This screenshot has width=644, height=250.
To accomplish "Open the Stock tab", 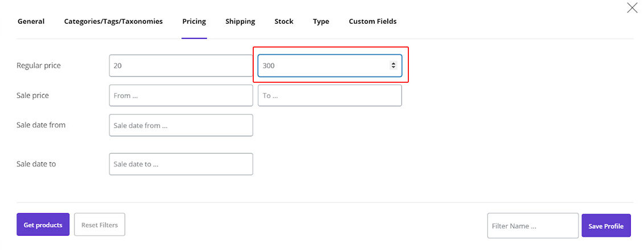I will (x=283, y=22).
